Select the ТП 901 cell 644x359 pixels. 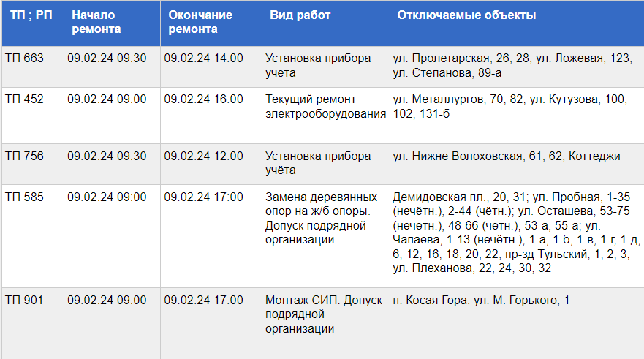point(33,324)
